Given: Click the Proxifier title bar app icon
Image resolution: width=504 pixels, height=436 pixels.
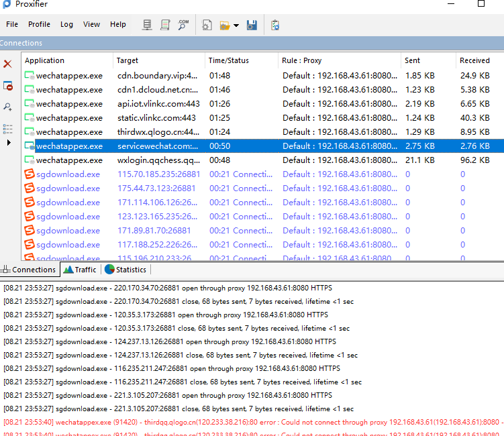Looking at the screenshot, I should [7, 4].
